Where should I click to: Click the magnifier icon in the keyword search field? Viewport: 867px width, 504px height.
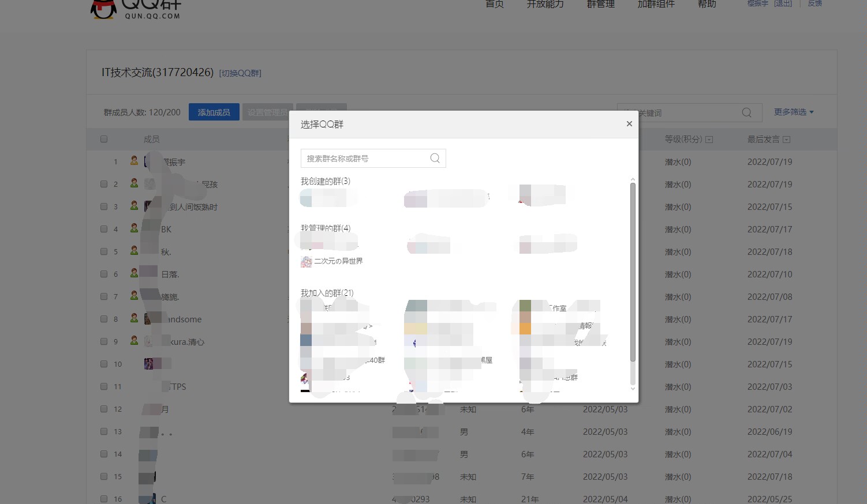[x=746, y=112]
